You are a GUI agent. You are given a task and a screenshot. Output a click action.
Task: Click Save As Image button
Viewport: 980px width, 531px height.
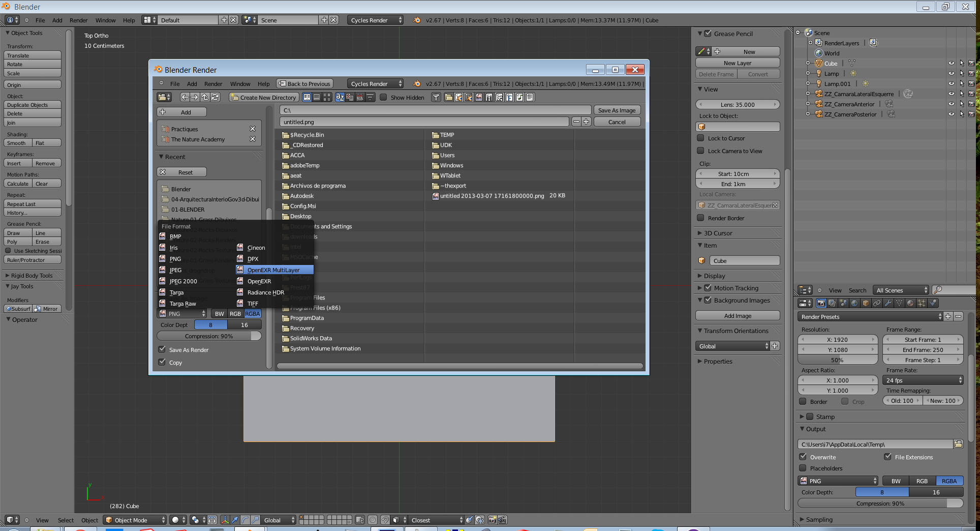(x=617, y=110)
